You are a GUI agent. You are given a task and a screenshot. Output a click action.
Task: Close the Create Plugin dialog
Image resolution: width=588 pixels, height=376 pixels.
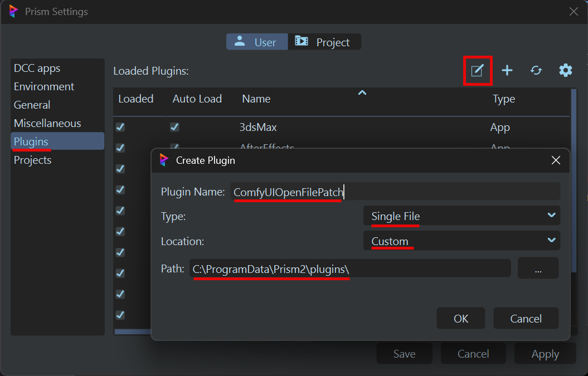coord(555,160)
